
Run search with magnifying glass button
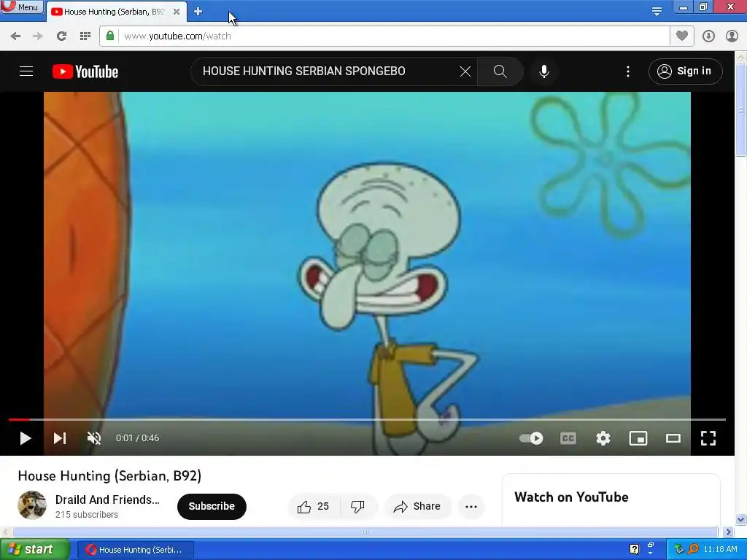[500, 71]
